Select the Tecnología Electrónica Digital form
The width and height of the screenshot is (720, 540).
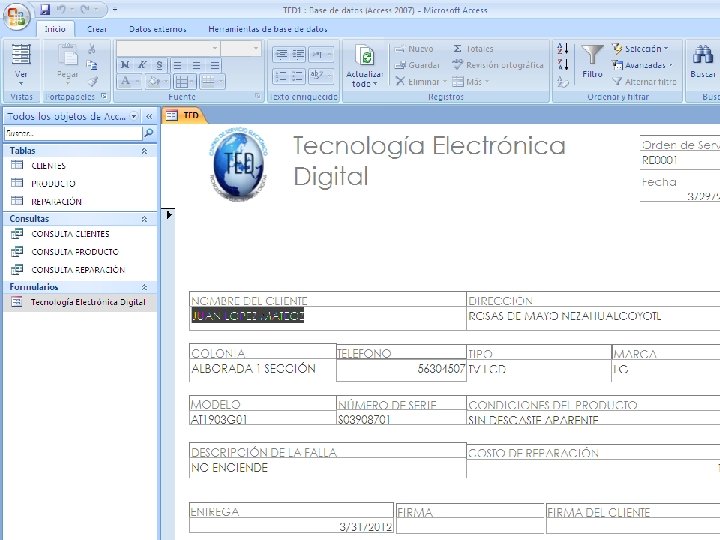80,302
